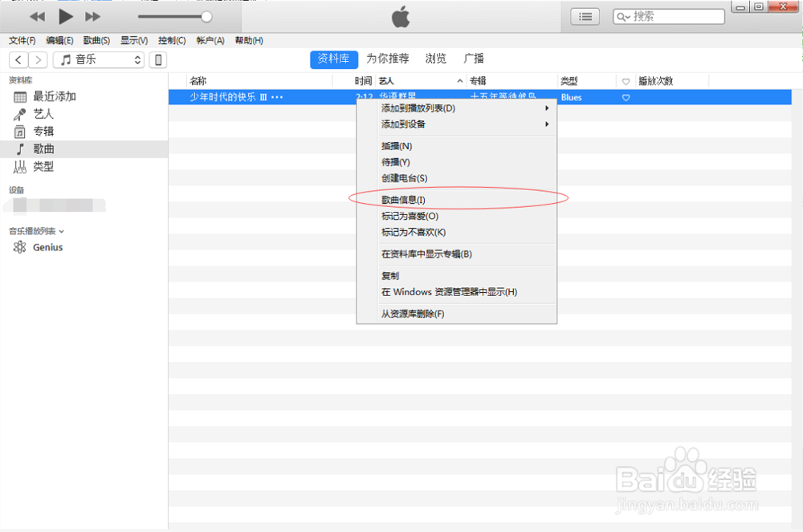Choose 从资源库删除(F) from context menu
Viewport: 803px width, 532px height.
pos(456,314)
